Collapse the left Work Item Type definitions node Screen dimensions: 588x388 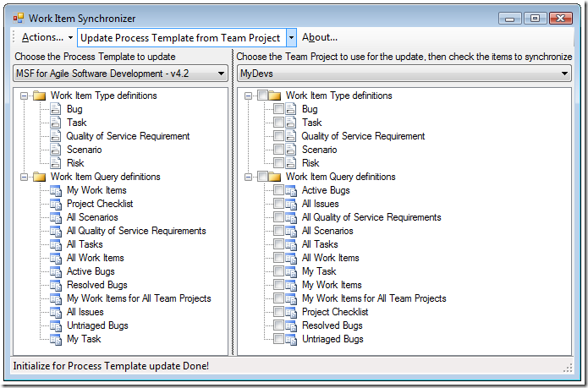click(24, 96)
